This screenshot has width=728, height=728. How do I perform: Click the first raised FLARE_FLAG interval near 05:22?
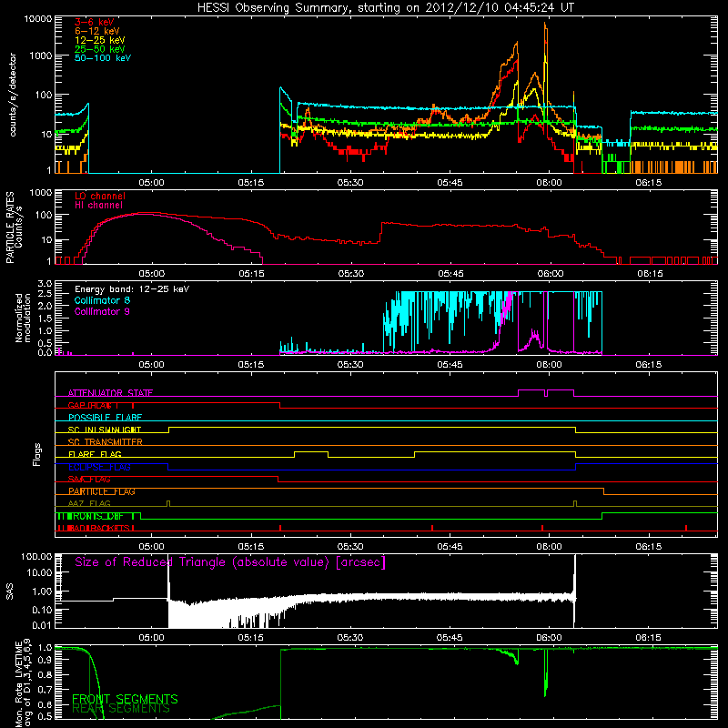tap(311, 454)
